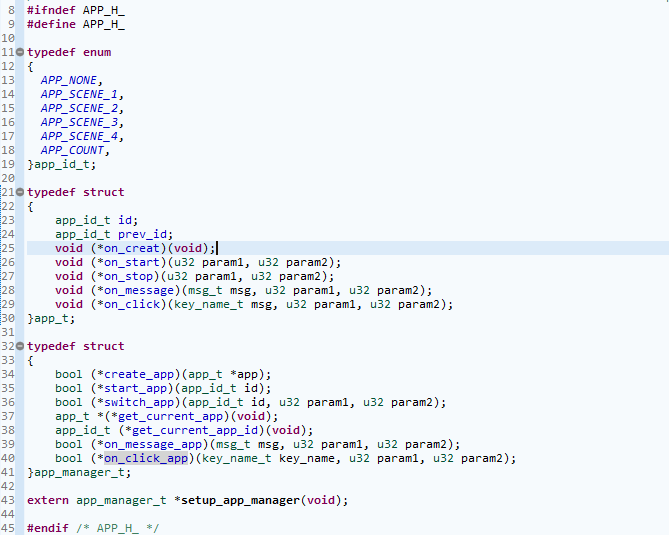Click the extern keyword on line 43
Screen dimensions: 669x535
point(48,500)
